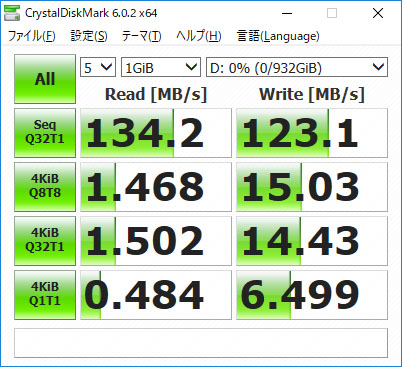Image resolution: width=402 pixels, height=367 pixels.
Task: Click the empty comment field at bottom
Action: [x=201, y=343]
